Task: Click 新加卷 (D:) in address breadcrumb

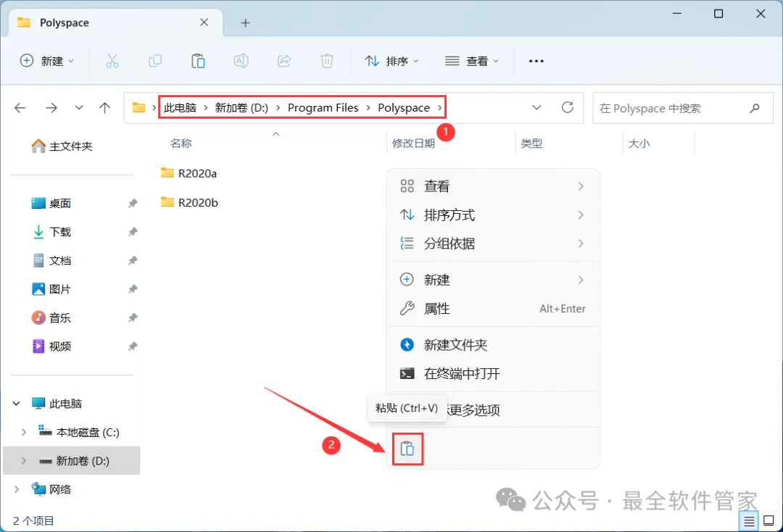Action: tap(241, 108)
